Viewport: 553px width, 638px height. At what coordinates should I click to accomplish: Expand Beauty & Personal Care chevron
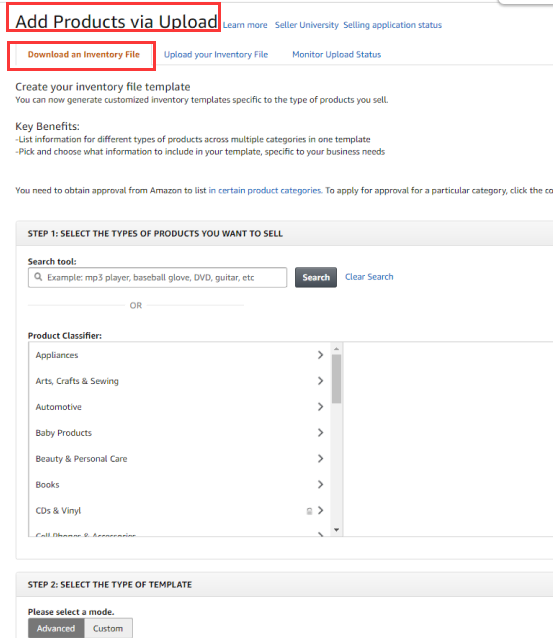320,459
